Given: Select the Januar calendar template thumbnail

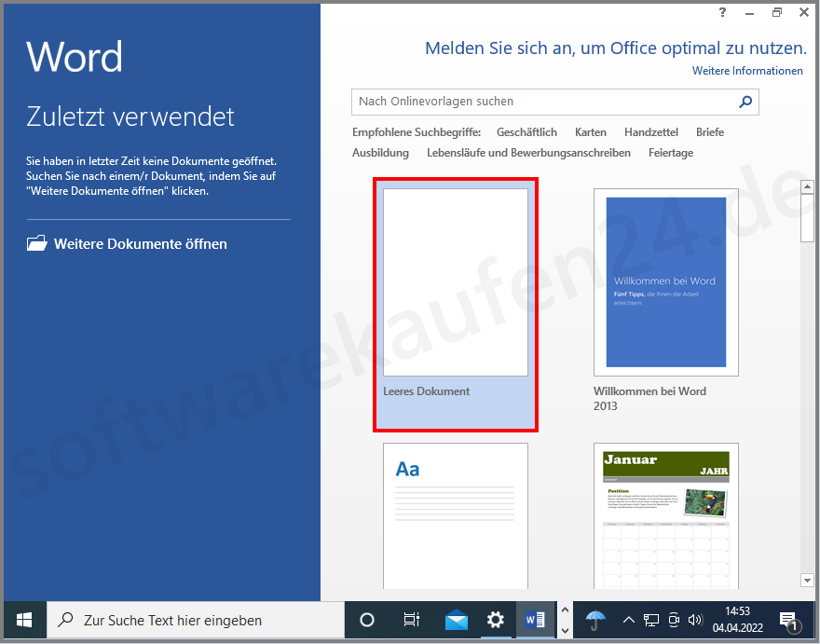Looking at the screenshot, I should [665, 515].
